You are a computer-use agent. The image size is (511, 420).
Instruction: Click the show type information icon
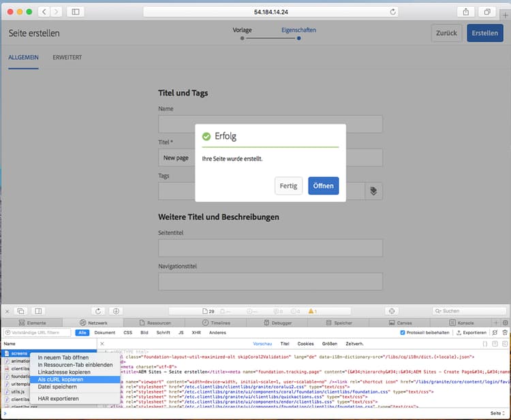click(495, 344)
